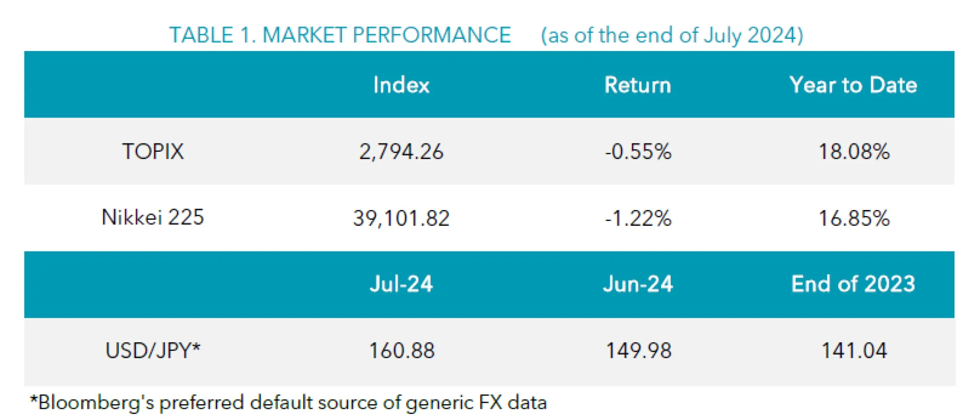
Task: Click the 16.85% year-to-date cell
Action: 854,219
